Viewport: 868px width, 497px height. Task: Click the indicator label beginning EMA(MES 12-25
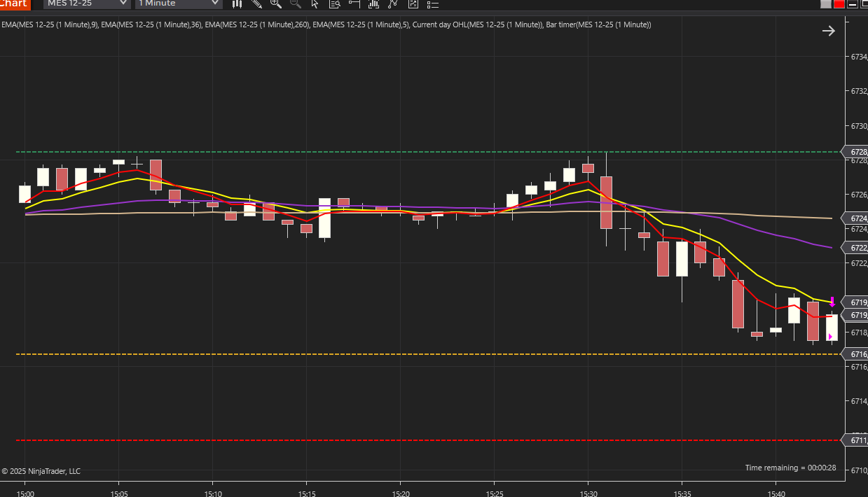pos(326,25)
